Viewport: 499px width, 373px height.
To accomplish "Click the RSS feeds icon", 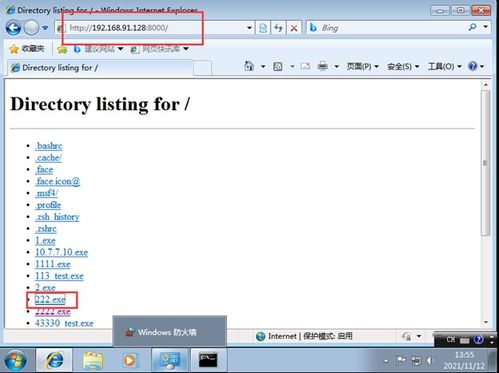I will point(278,66).
